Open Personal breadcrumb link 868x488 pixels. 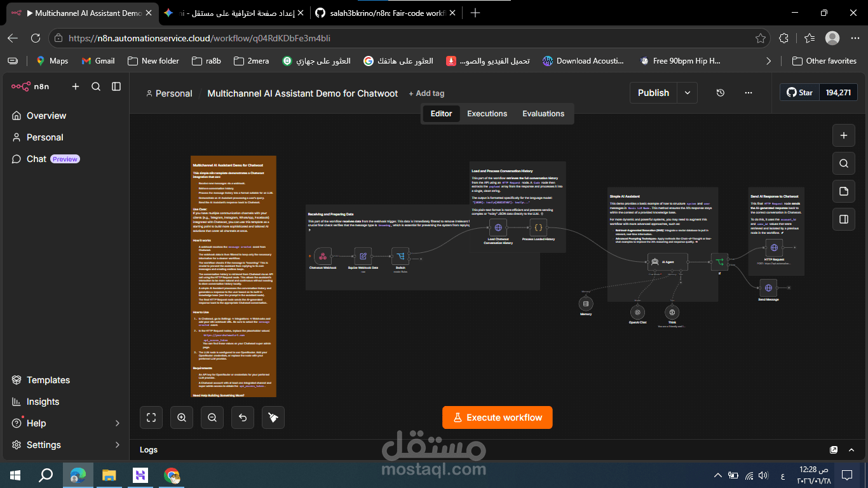pyautogui.click(x=169, y=93)
